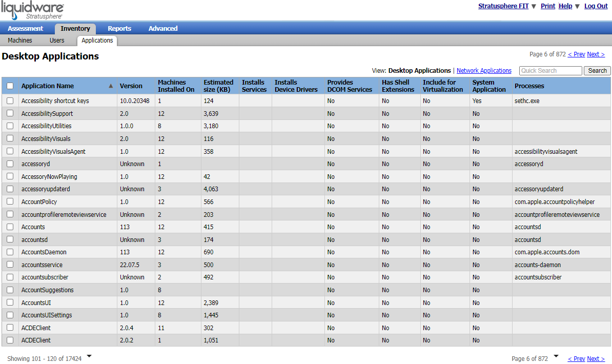The height and width of the screenshot is (364, 612).
Task: Go to previous page using top Prev link
Action: (577, 54)
